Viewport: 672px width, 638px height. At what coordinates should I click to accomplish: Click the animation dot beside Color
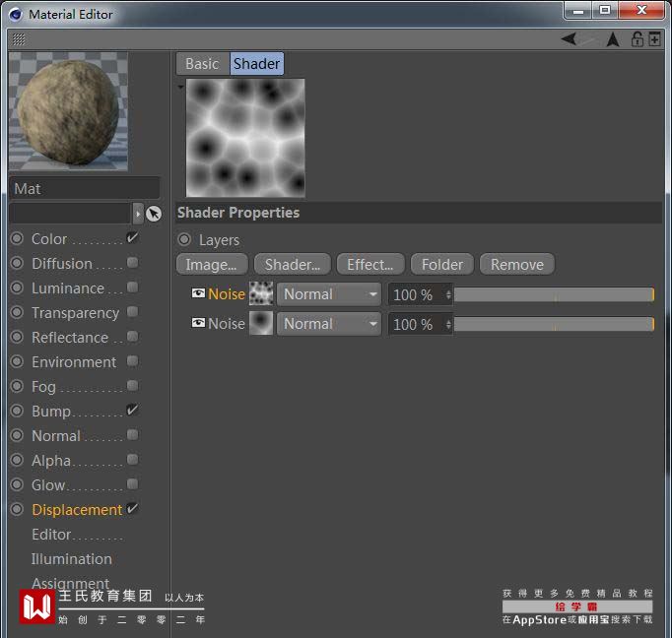click(x=17, y=238)
